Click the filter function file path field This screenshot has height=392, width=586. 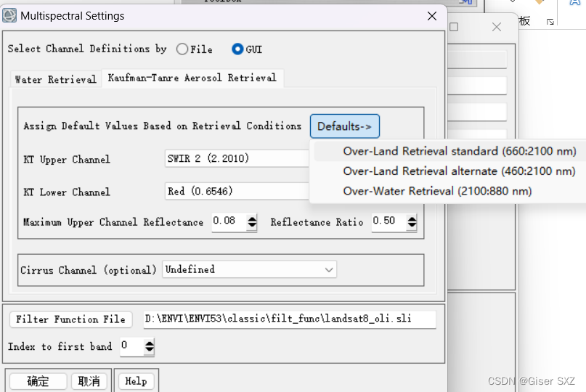click(x=290, y=319)
